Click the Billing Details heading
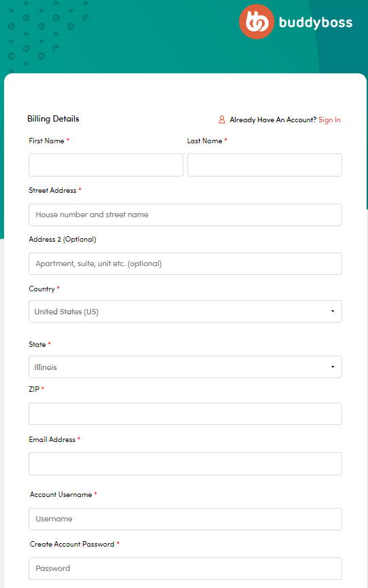The image size is (368, 588). pos(53,119)
